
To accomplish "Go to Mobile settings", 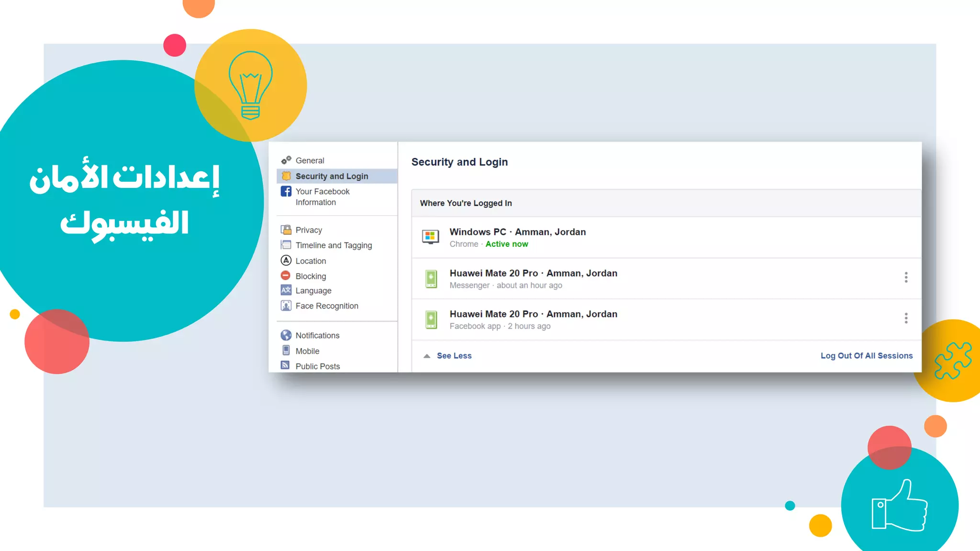I will 307,351.
